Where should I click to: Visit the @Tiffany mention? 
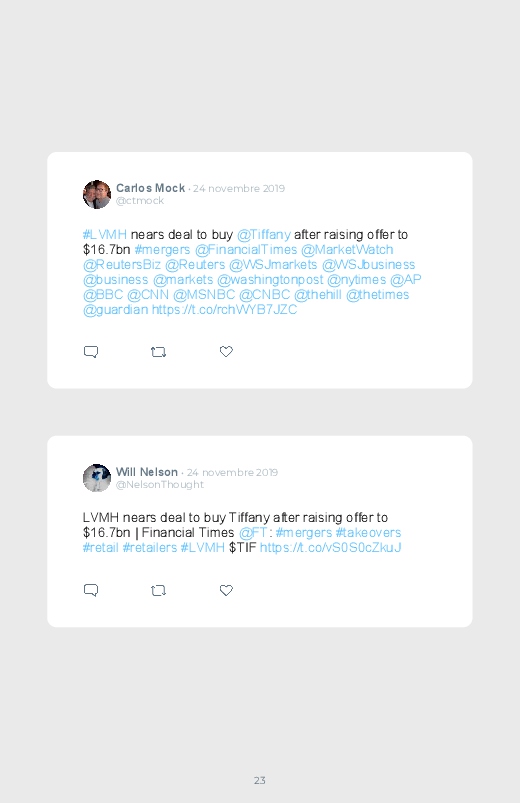[264, 235]
